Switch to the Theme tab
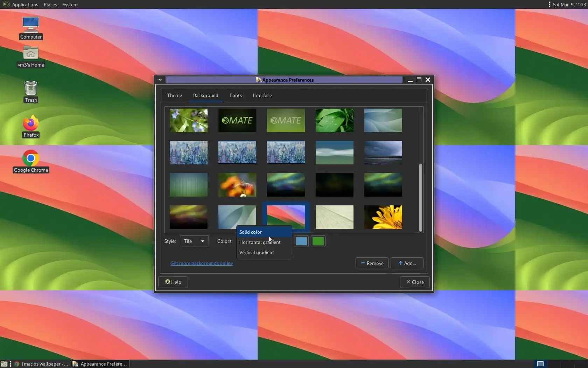The height and width of the screenshot is (368, 588). point(175,95)
